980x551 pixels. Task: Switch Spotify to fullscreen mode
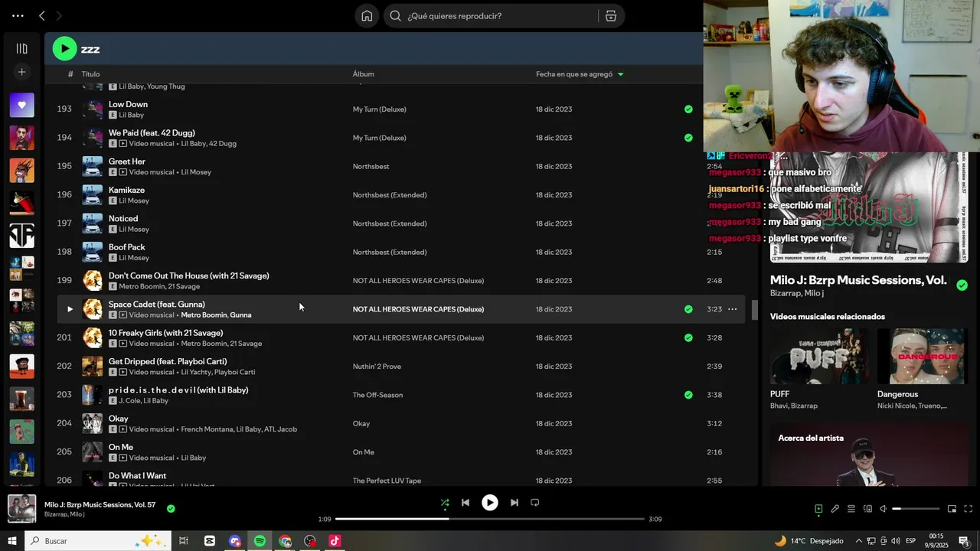point(969,509)
